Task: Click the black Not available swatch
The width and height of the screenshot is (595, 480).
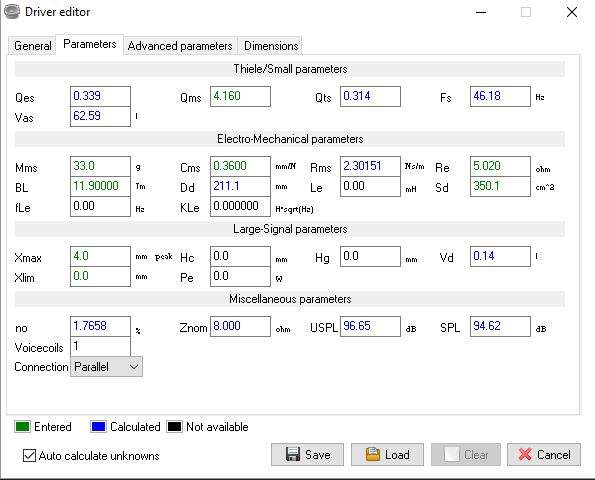Action: point(174,426)
